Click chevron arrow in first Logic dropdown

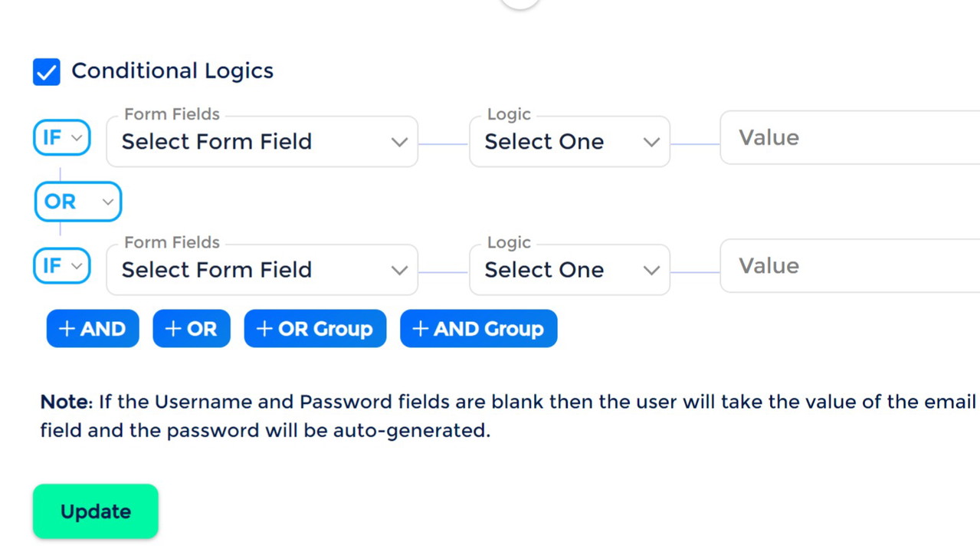pyautogui.click(x=651, y=142)
